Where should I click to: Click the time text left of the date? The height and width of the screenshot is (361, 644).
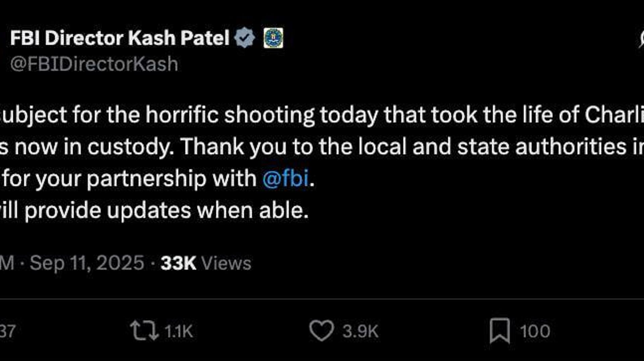[7, 263]
